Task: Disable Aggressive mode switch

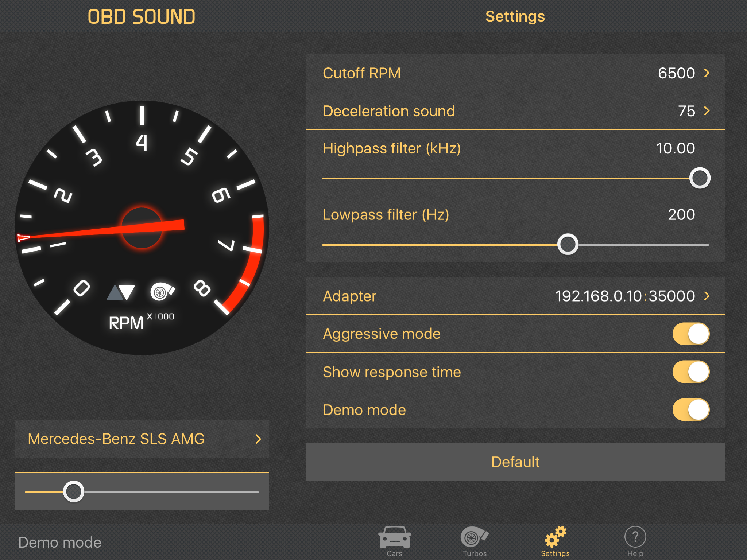Action: click(x=690, y=334)
